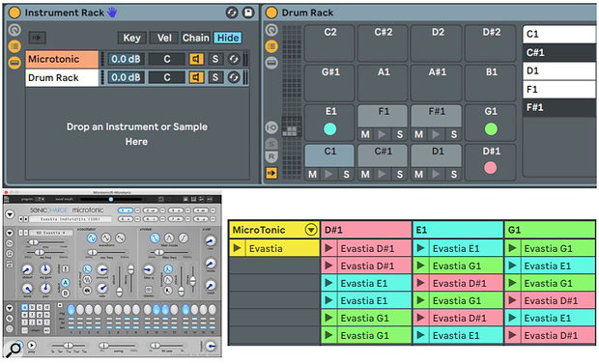Open MicroTonic track header dropdown arrow
The image size is (599, 364).
[311, 230]
